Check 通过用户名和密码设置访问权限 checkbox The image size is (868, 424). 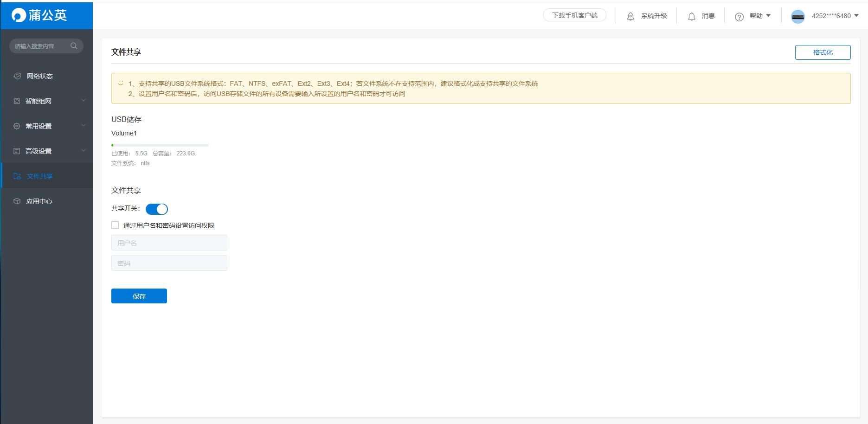115,225
